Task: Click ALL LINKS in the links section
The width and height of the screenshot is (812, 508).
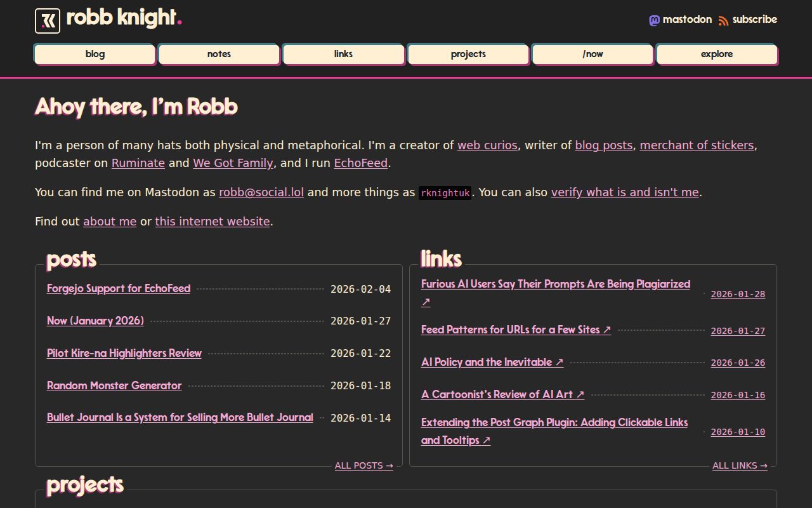Action: click(740, 465)
